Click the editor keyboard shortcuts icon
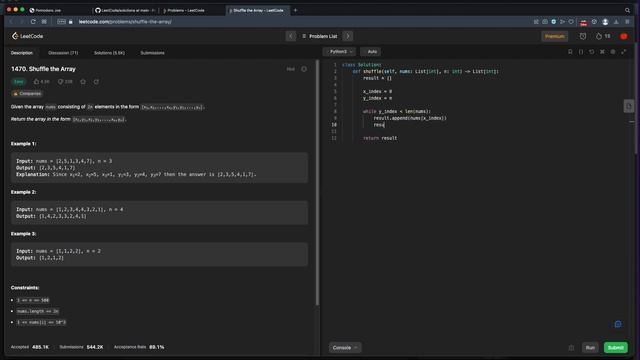Screen dimensions: 640x360 pyautogui.click(x=602, y=52)
